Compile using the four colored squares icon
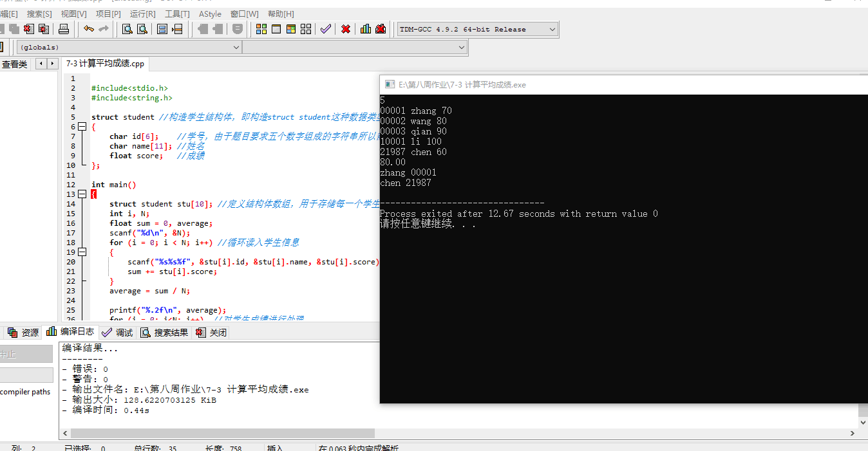The width and height of the screenshot is (868, 451). (261, 29)
